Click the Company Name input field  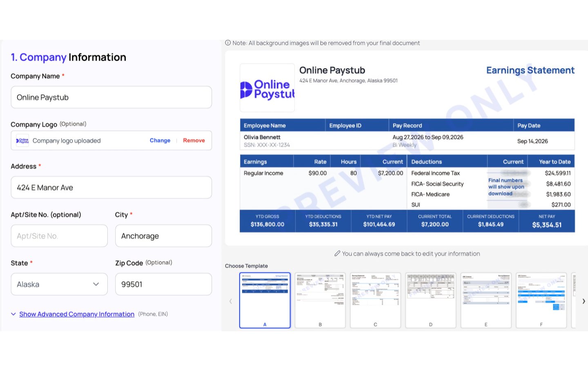click(111, 97)
